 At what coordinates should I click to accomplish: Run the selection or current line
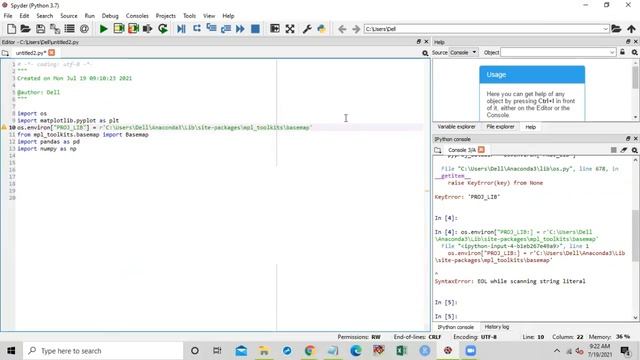tap(148, 29)
